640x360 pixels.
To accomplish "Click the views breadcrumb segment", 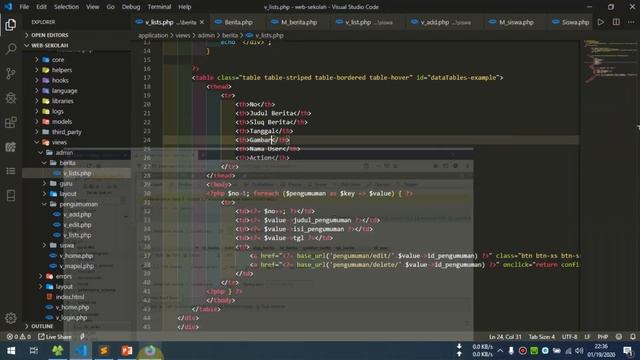I will (x=182, y=36).
